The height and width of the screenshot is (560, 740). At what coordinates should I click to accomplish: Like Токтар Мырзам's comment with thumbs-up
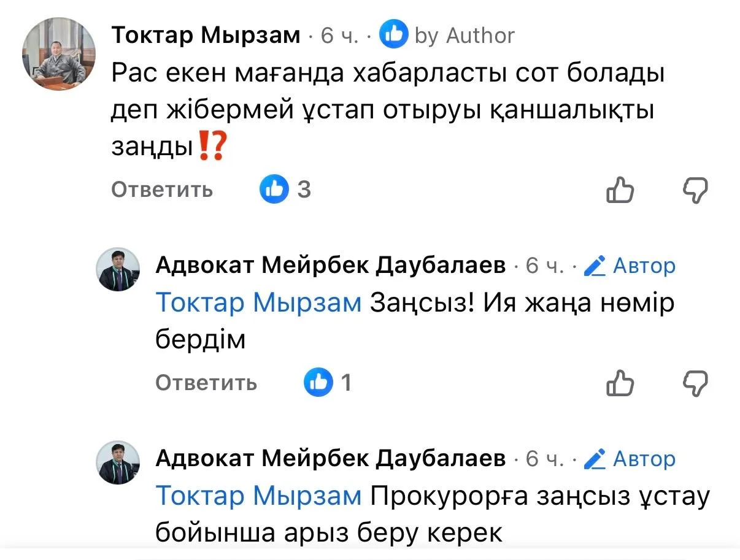(620, 190)
